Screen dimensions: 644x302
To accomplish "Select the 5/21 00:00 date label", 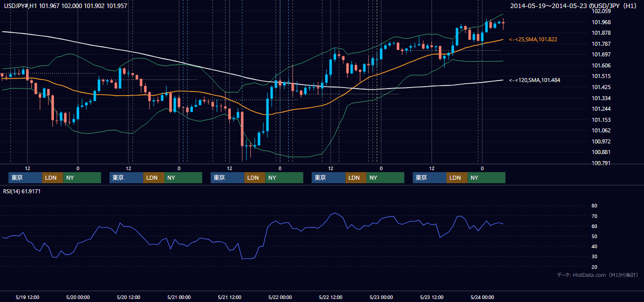I will [179, 297].
